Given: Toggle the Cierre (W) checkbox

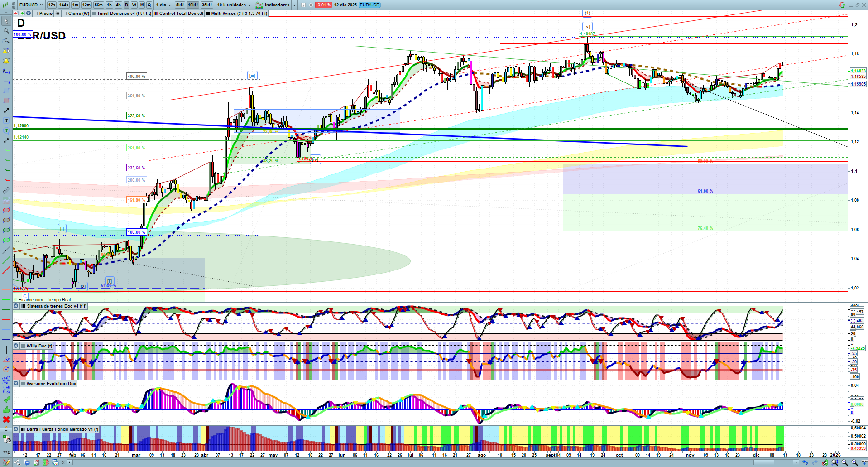Looking at the screenshot, I should pyautogui.click(x=65, y=14).
